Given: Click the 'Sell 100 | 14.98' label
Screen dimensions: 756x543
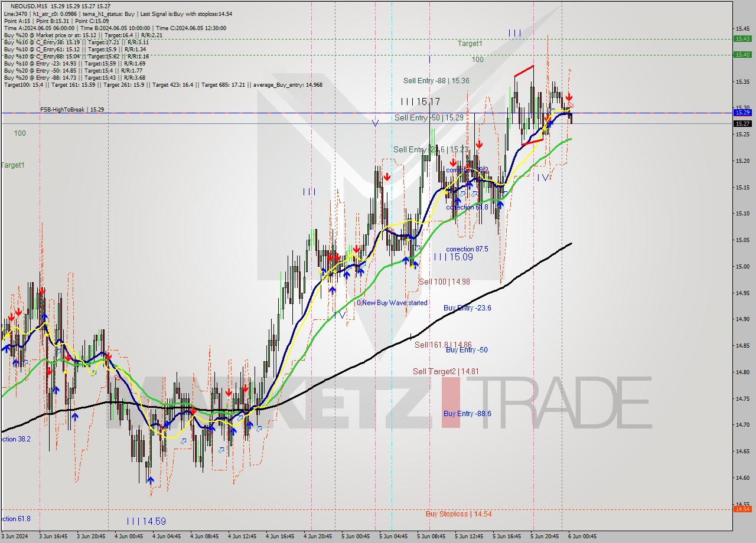Looking at the screenshot, I should click(444, 282).
